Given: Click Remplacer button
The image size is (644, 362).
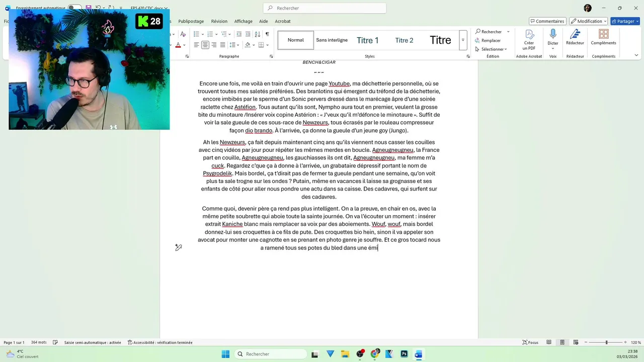Looking at the screenshot, I should [488, 40].
